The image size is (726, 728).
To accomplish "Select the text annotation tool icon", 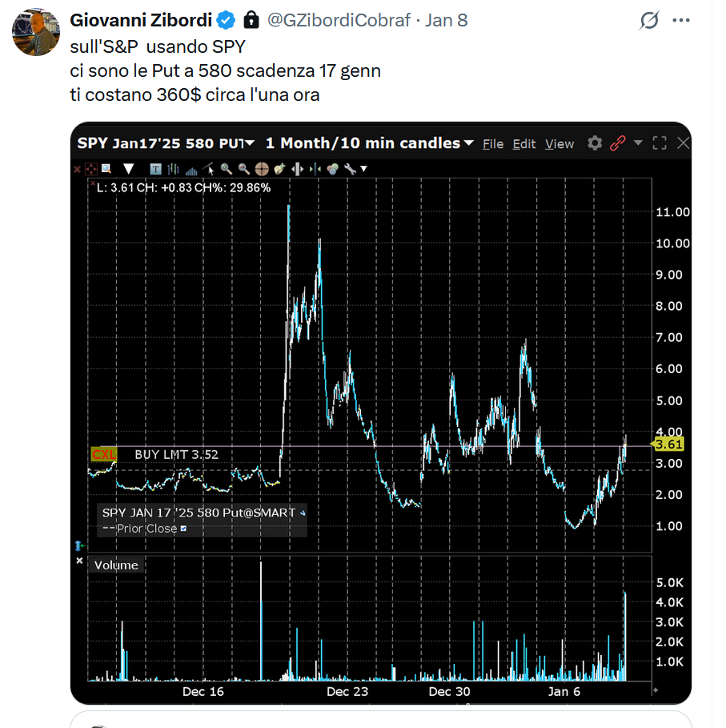I will [x=155, y=169].
